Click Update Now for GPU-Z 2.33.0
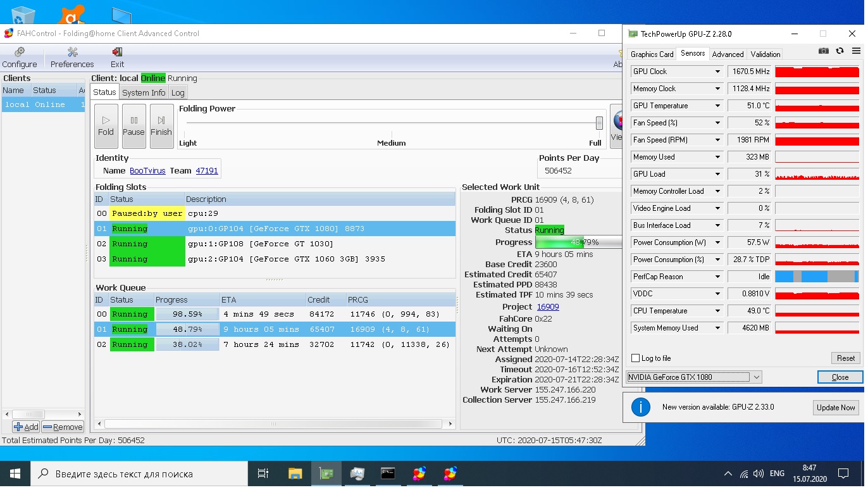868x490 pixels. click(x=836, y=408)
